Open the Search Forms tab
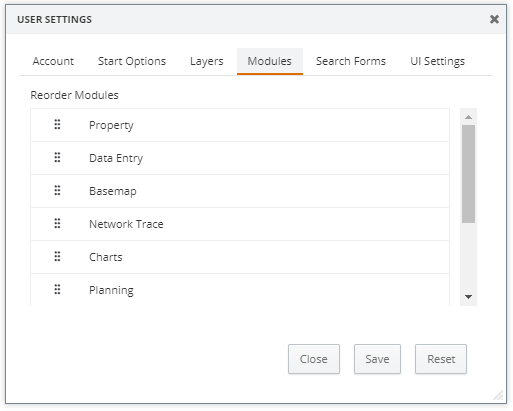This screenshot has width=513, height=411. [x=351, y=61]
